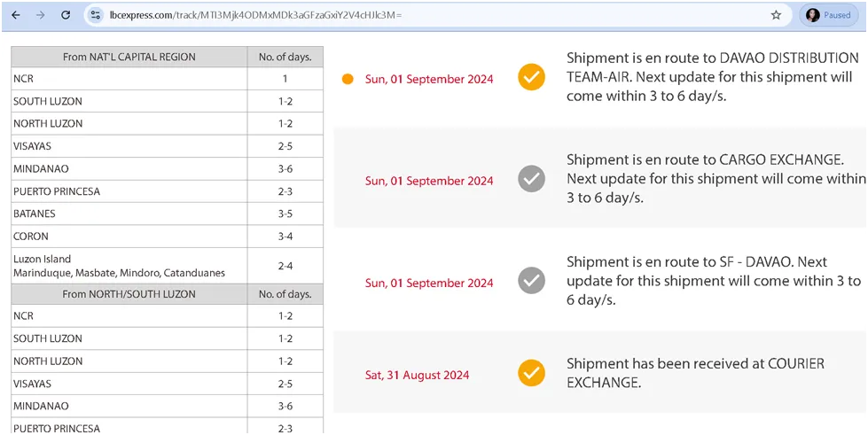Go forward to the next page
The image size is (868, 435).
click(41, 15)
